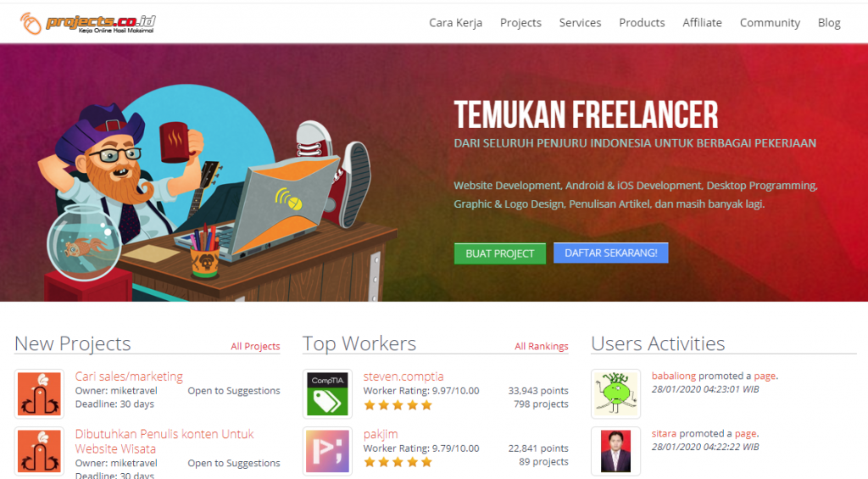Click sitara's profile photo

coord(615,451)
